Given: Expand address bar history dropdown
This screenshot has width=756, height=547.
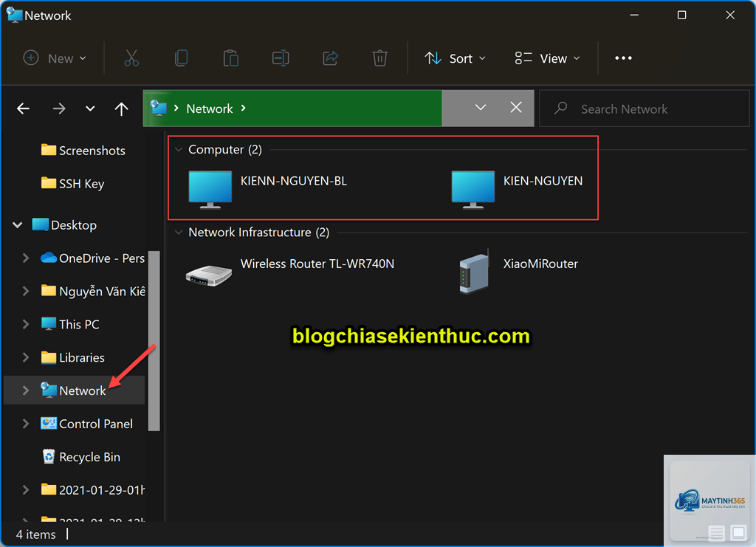Looking at the screenshot, I should [x=480, y=108].
